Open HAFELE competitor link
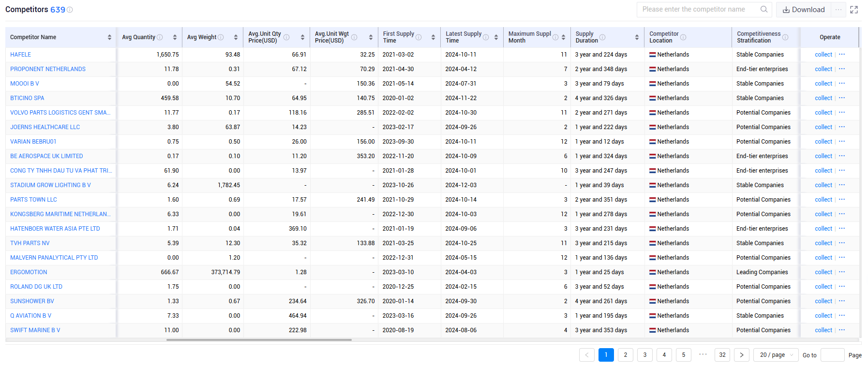This screenshot has width=868, height=367. [21, 55]
